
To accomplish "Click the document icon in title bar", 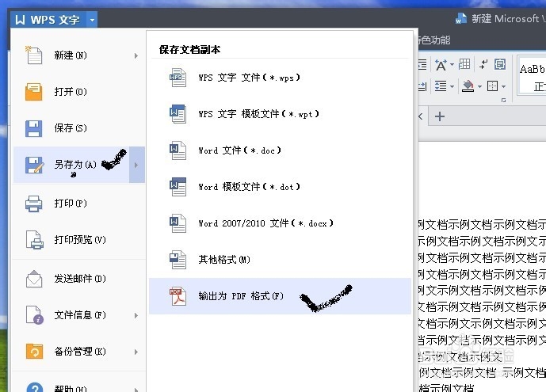I will click(461, 18).
